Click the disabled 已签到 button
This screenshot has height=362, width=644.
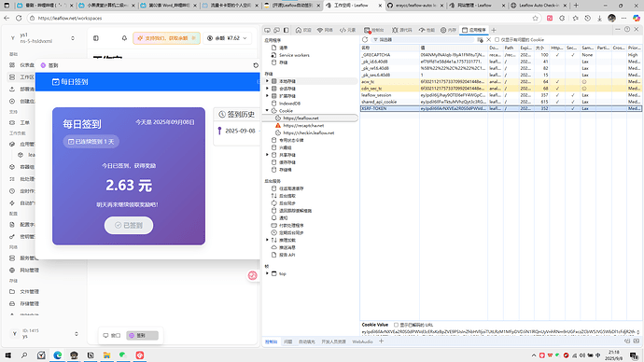(x=129, y=226)
